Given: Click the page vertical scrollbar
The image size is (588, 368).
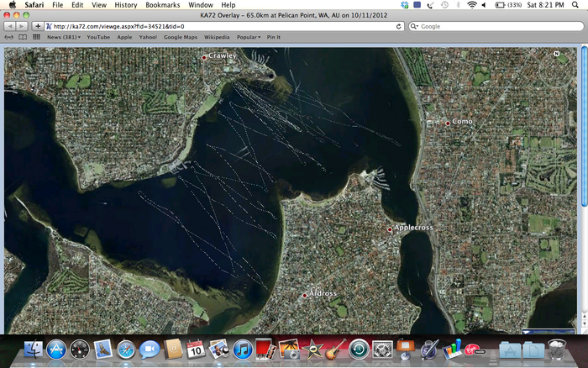Looking at the screenshot, I should click(584, 126).
